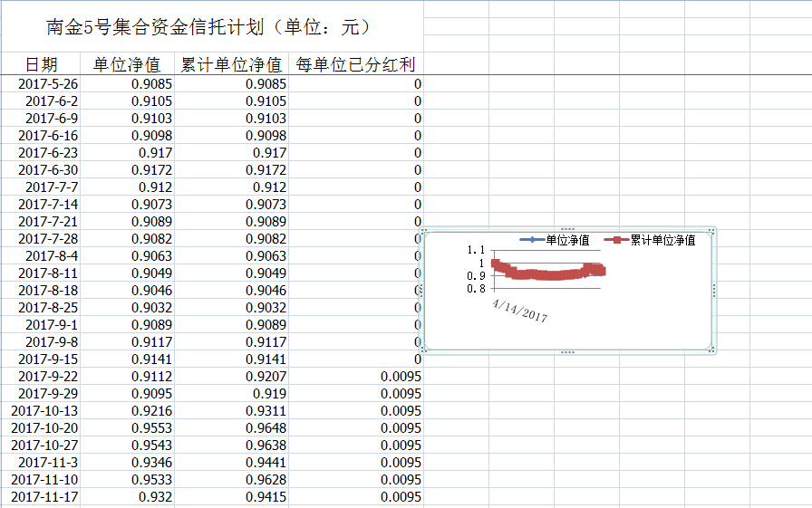Click the chart's right-middle resize handle
This screenshot has height=508, width=812.
(x=715, y=290)
